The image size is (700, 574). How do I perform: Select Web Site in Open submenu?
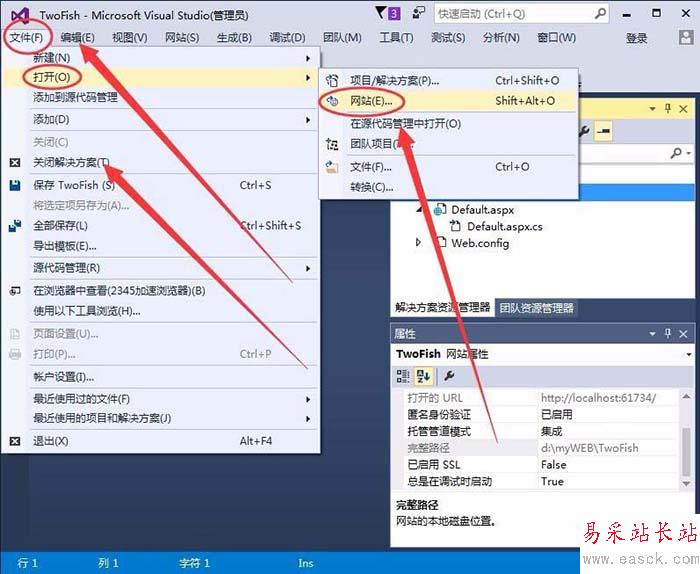(x=448, y=101)
